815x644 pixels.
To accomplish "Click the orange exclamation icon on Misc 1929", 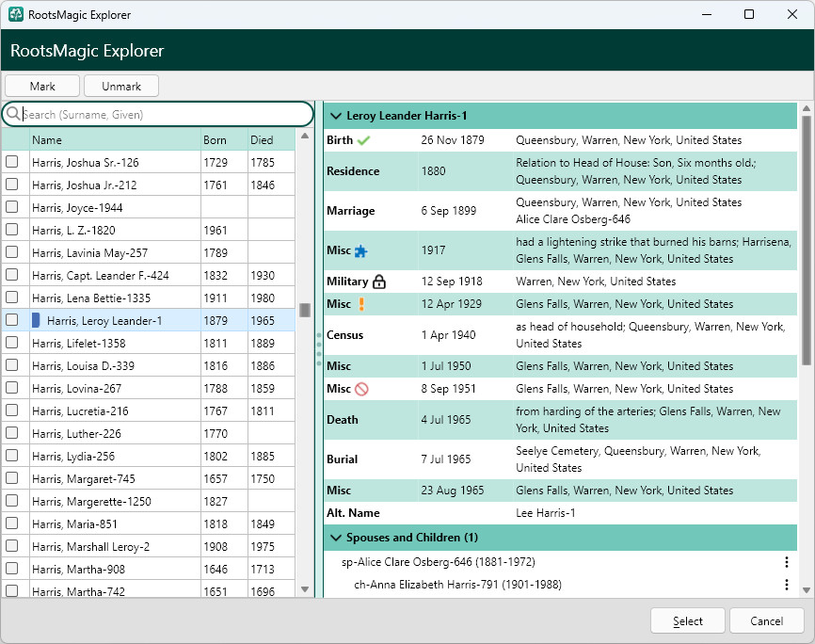I will coord(361,304).
